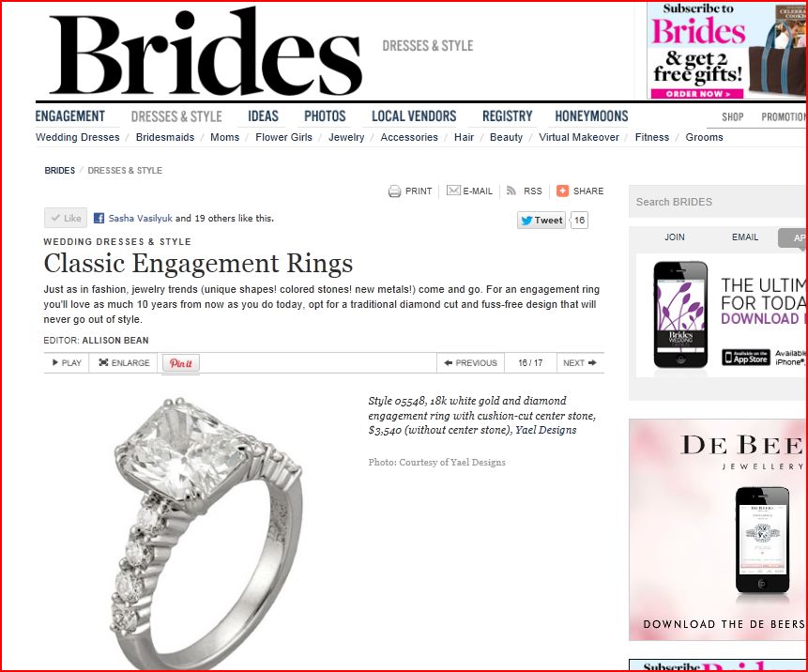808x672 pixels.
Task: Play the engagement ring slideshow
Action: point(67,363)
